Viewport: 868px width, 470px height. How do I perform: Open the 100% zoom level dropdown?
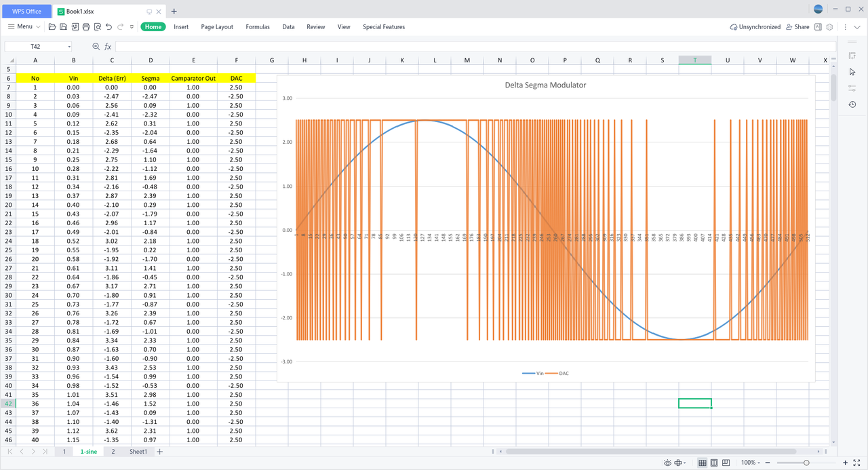(751, 463)
